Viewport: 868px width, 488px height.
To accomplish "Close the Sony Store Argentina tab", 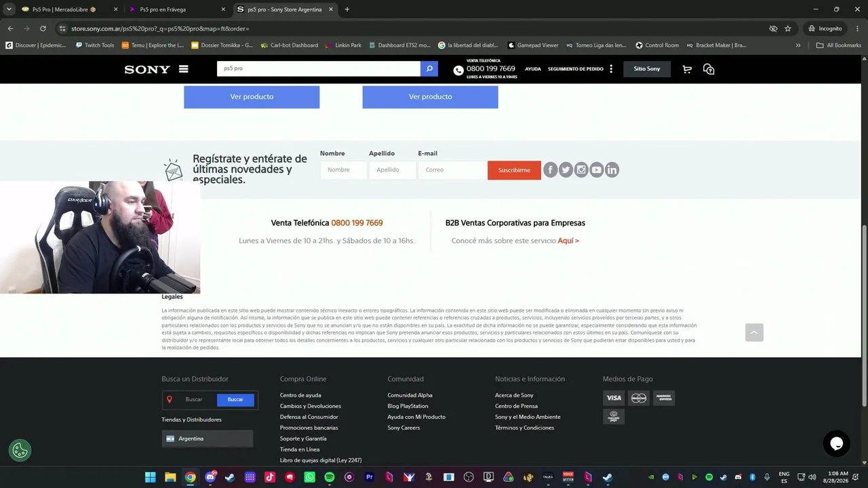I will click(x=331, y=9).
